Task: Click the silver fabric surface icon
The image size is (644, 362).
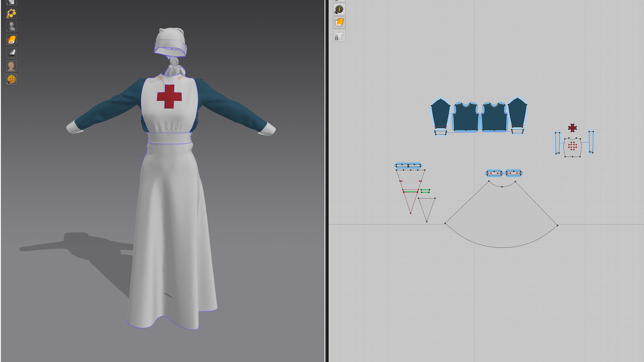Action: (x=11, y=53)
